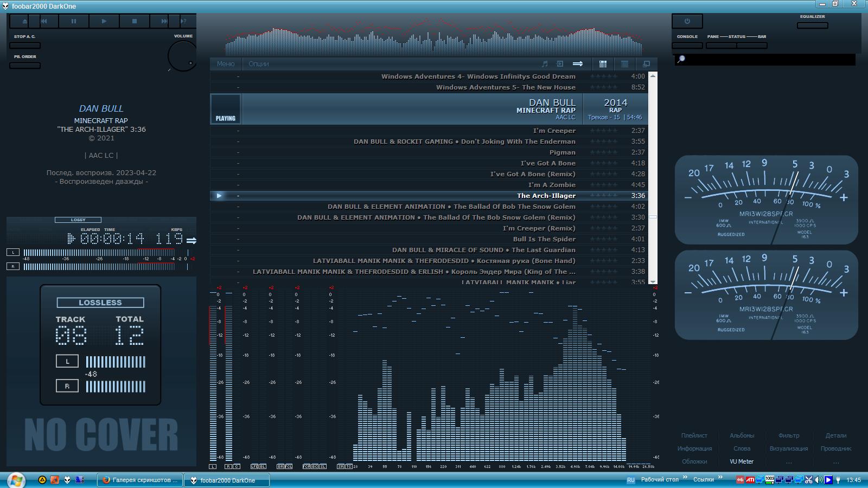Pause the current playback
868x488 pixels.
(x=74, y=21)
